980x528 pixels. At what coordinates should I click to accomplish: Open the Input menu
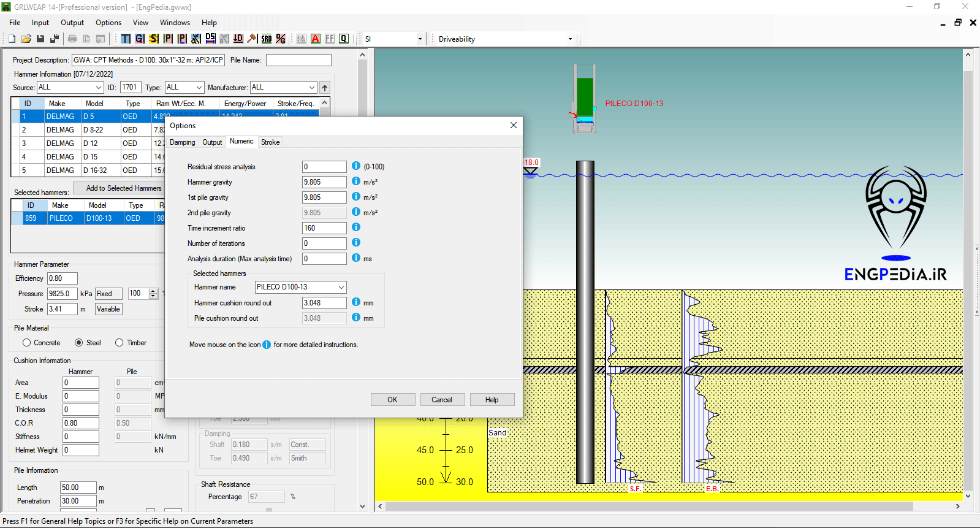(x=40, y=23)
